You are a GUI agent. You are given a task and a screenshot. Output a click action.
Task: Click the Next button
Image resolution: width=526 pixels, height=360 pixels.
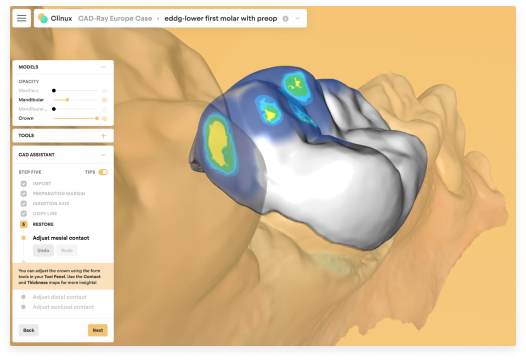click(x=98, y=330)
